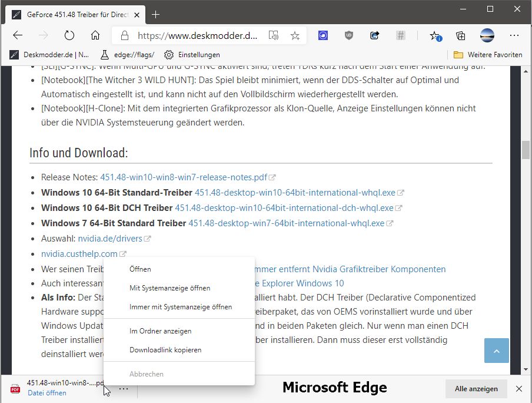Open the 451.48 release-notes.pdf link
This screenshot has height=403, width=532.
[184, 177]
